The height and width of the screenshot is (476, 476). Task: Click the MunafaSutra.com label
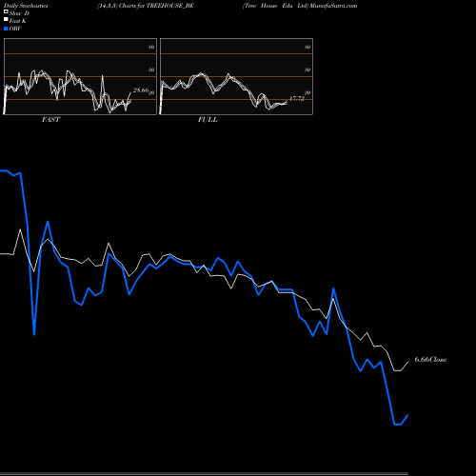point(333,6)
